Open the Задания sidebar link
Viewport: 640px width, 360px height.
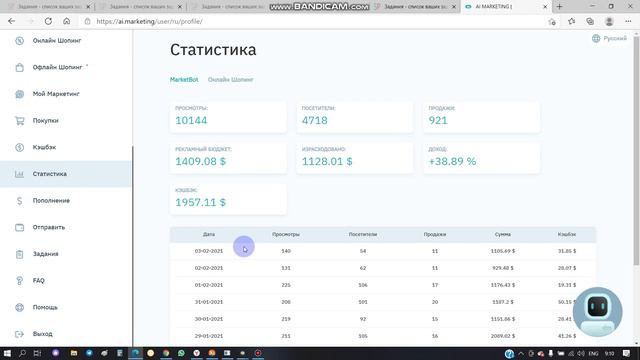(46, 254)
